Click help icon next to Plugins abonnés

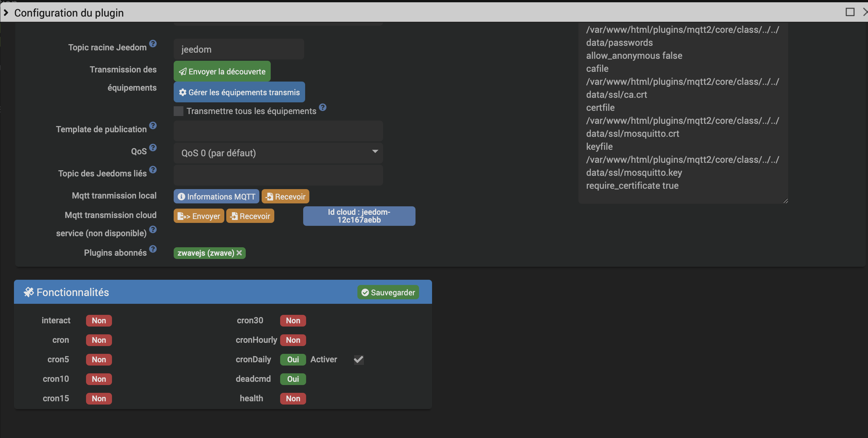(153, 249)
